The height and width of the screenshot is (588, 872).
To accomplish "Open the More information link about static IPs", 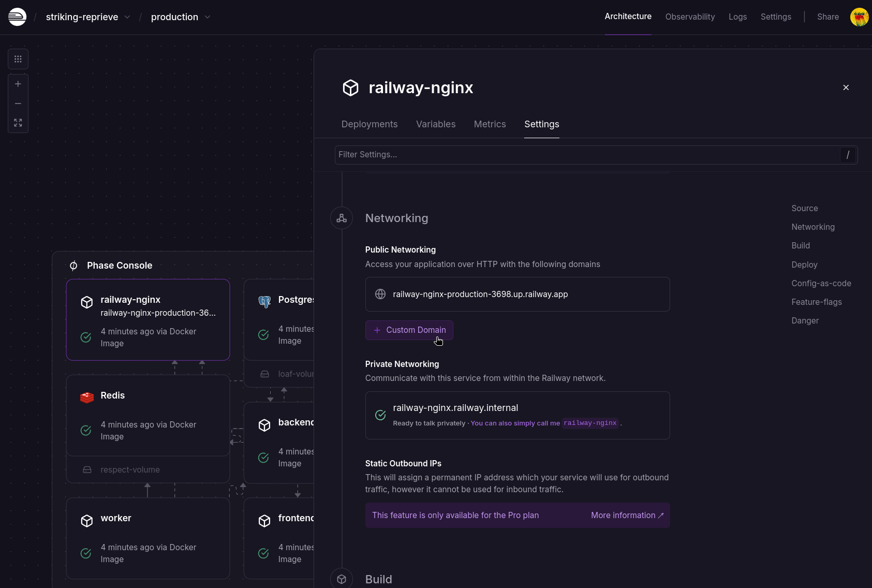I will pos(626,515).
